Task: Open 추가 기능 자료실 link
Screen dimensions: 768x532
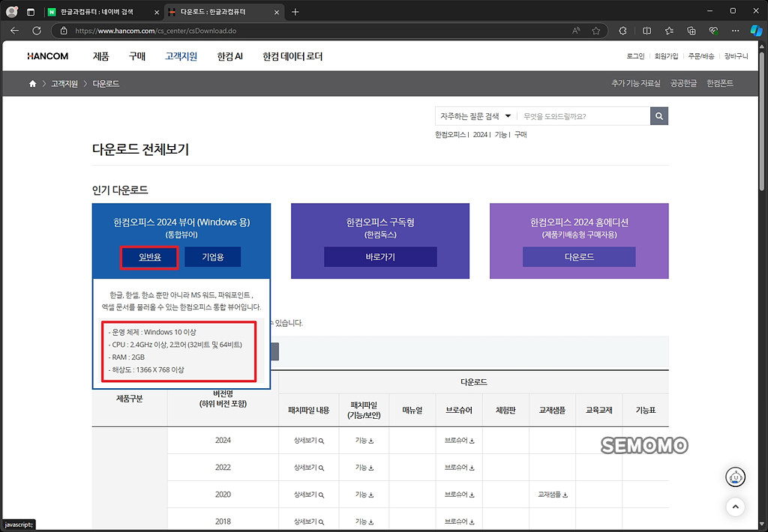Action: pyautogui.click(x=636, y=84)
